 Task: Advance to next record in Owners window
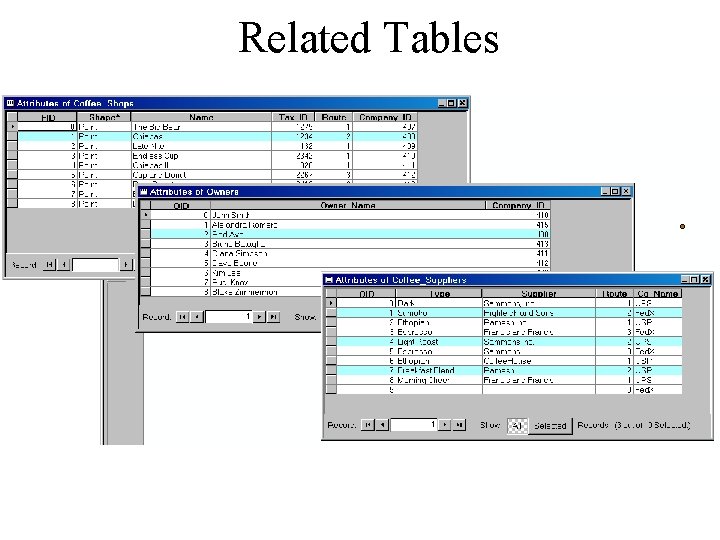point(259,317)
